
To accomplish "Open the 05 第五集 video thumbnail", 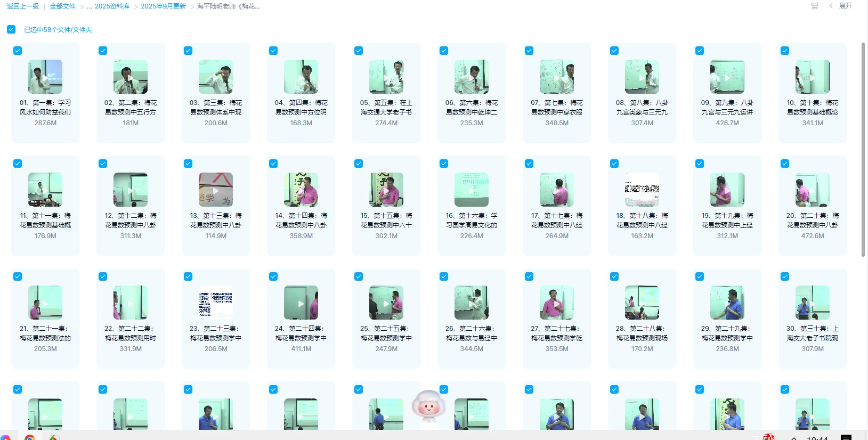I will coord(386,77).
